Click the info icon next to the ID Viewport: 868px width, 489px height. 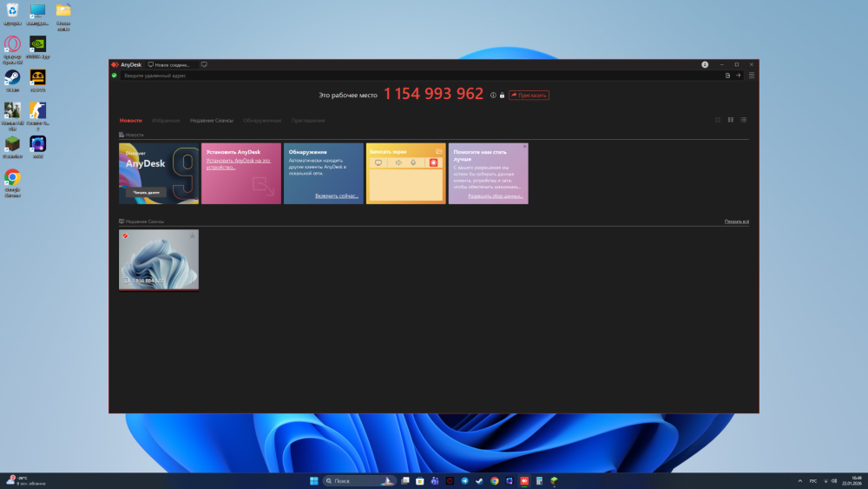pos(493,96)
